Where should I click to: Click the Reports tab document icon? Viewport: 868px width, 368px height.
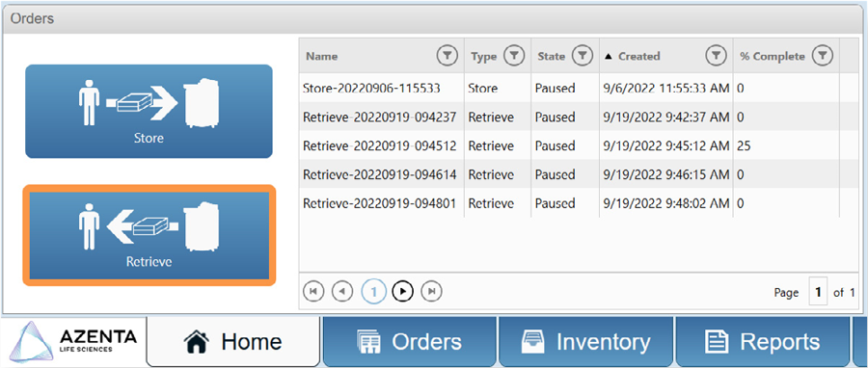tap(717, 342)
